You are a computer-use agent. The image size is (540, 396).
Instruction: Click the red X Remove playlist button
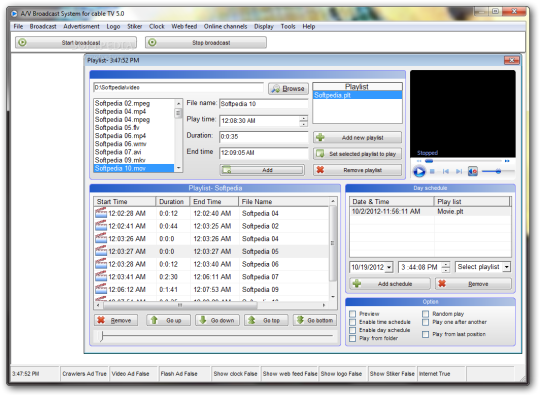coord(357,170)
